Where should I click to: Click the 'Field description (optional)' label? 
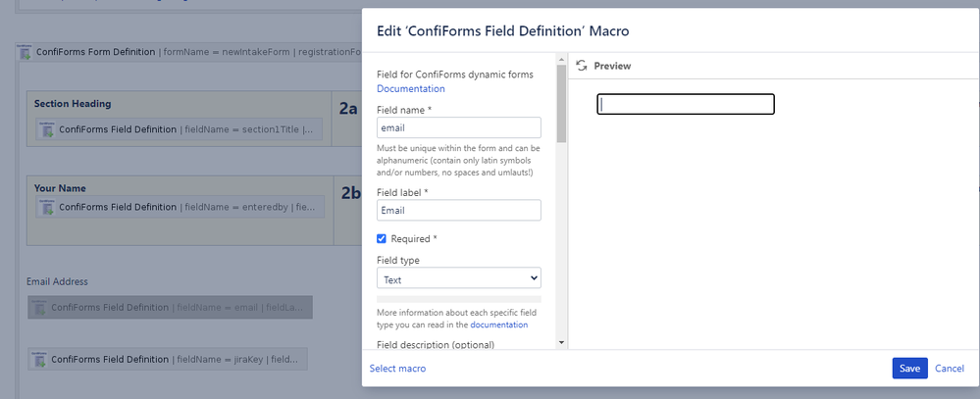point(436,345)
